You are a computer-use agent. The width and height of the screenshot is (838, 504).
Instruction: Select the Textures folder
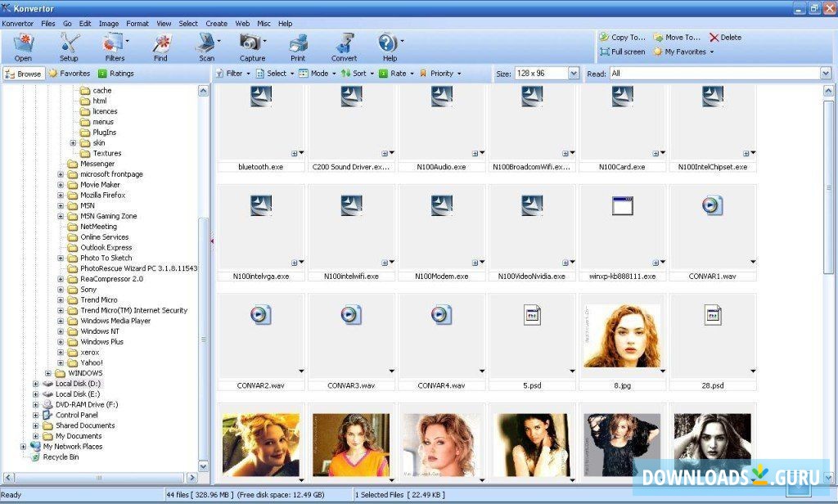click(107, 153)
